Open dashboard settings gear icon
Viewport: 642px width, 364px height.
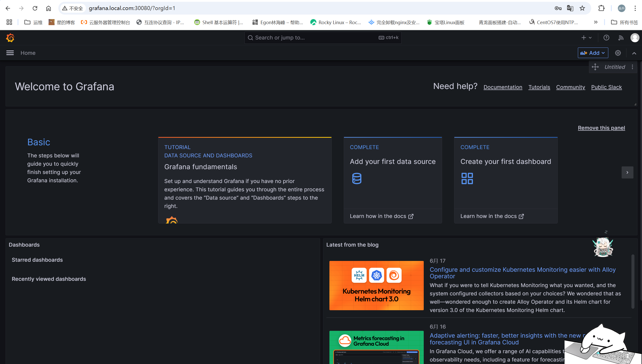pyautogui.click(x=618, y=53)
